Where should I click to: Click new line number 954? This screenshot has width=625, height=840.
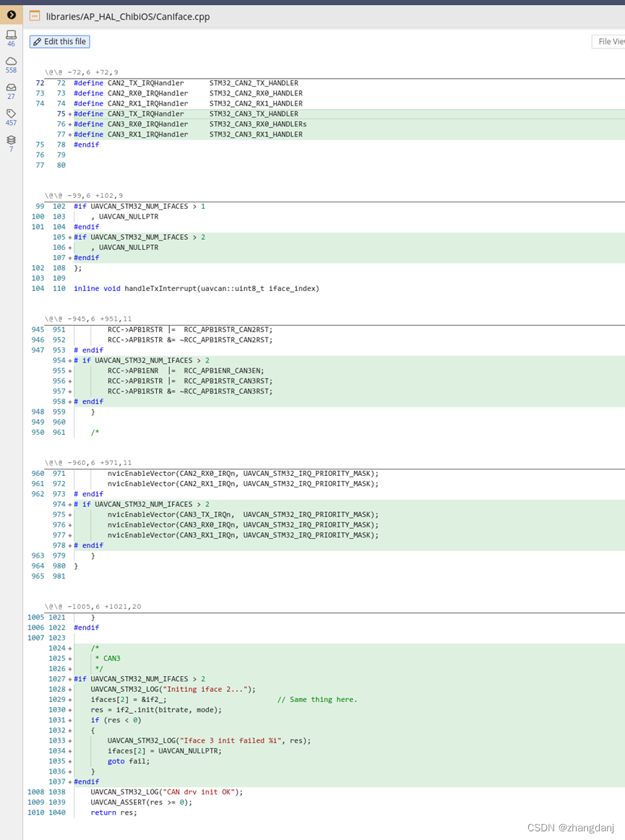(59, 360)
